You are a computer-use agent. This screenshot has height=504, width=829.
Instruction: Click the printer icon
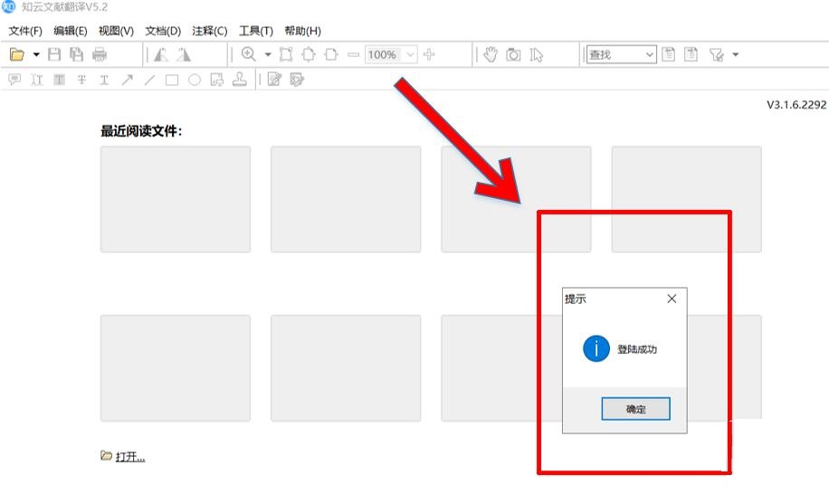(x=100, y=55)
